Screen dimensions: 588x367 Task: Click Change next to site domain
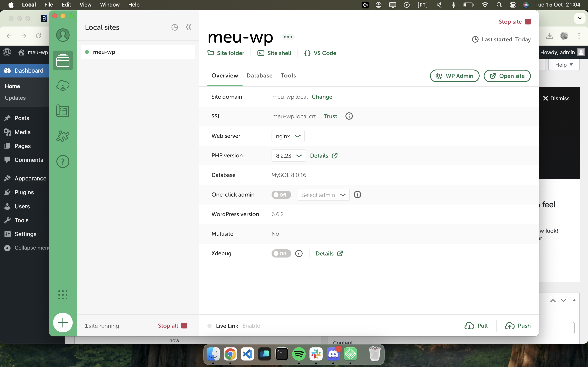(x=322, y=97)
